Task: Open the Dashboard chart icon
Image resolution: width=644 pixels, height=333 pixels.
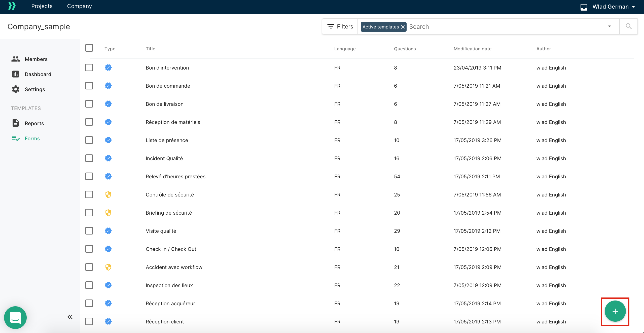Action: tap(16, 74)
